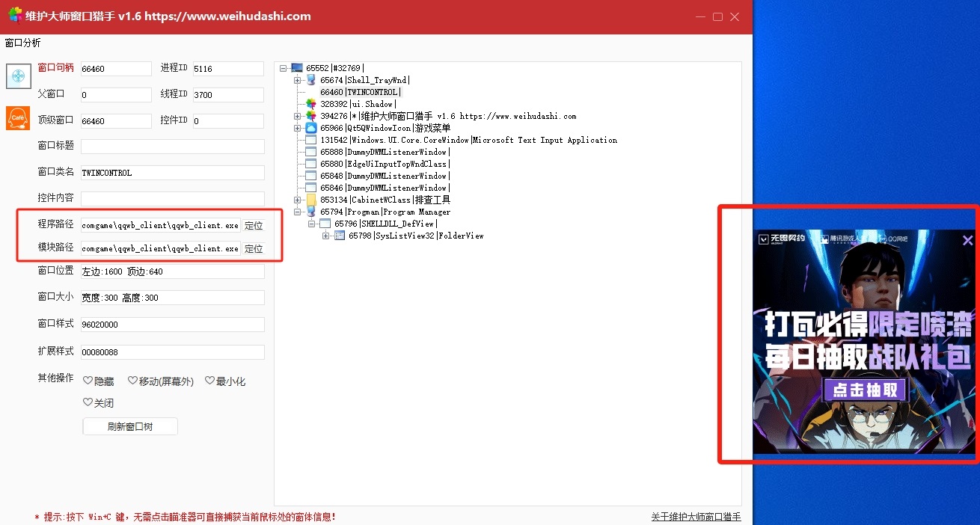The image size is (980, 525).
Task: Collapse the Progman Program Manager node
Action: pyautogui.click(x=298, y=212)
